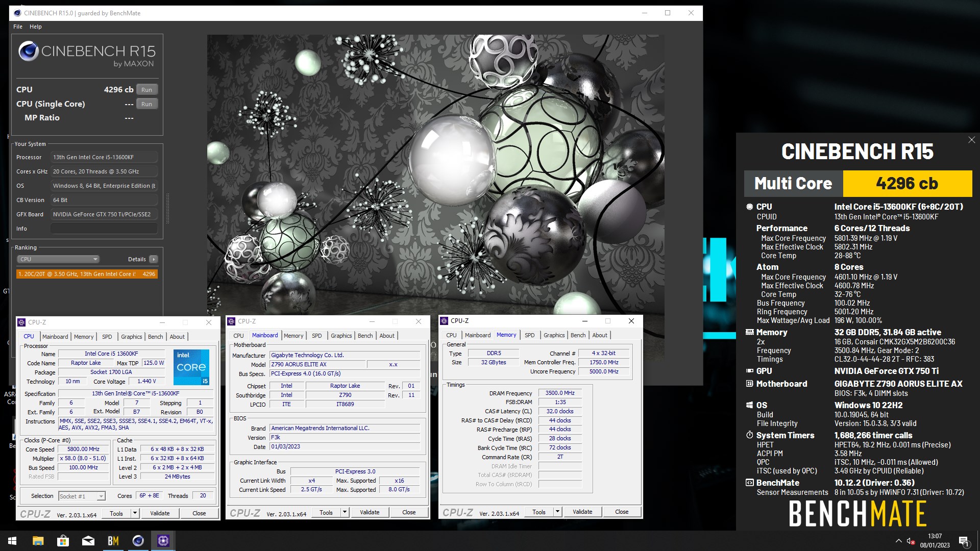Open the Socket #1 selection dropdown
Screen dimensions: 980x551
coord(82,496)
